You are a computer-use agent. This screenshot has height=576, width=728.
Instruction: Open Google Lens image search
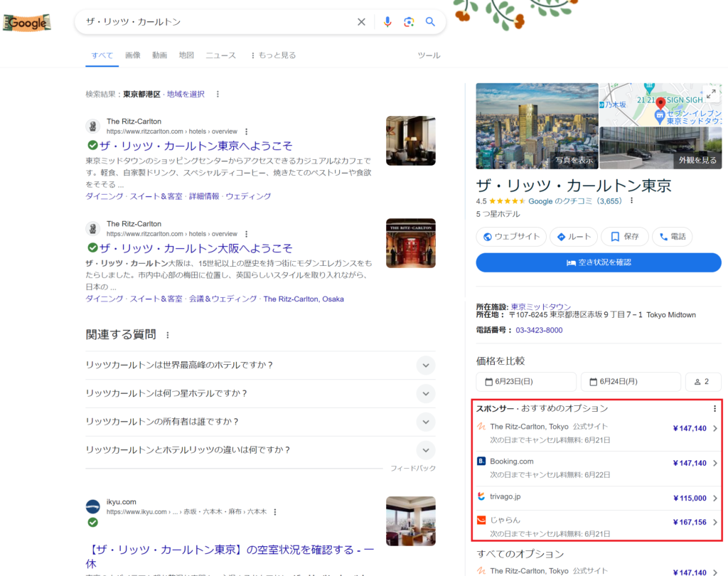409,22
